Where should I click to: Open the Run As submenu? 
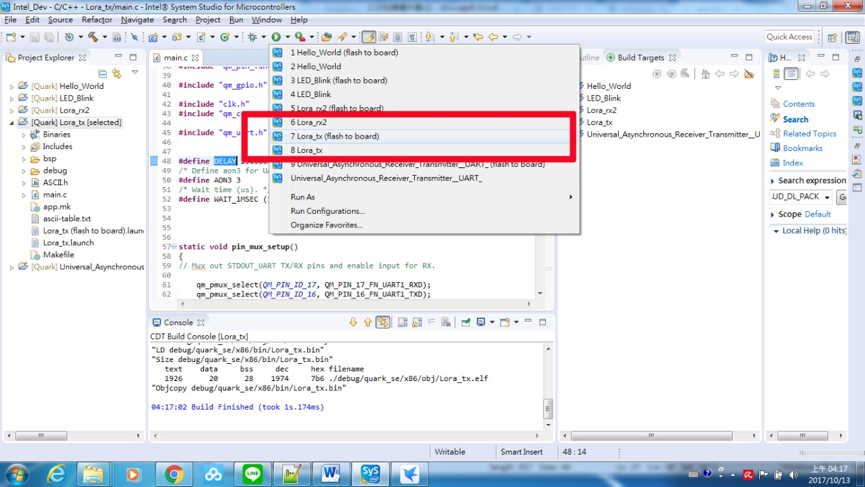point(424,197)
